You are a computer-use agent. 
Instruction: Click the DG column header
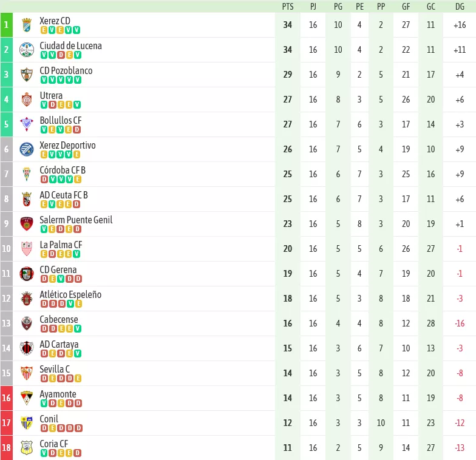tap(460, 7)
